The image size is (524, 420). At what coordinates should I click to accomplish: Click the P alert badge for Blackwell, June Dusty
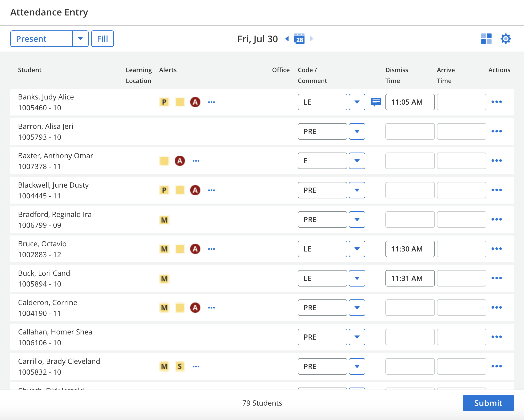point(164,190)
